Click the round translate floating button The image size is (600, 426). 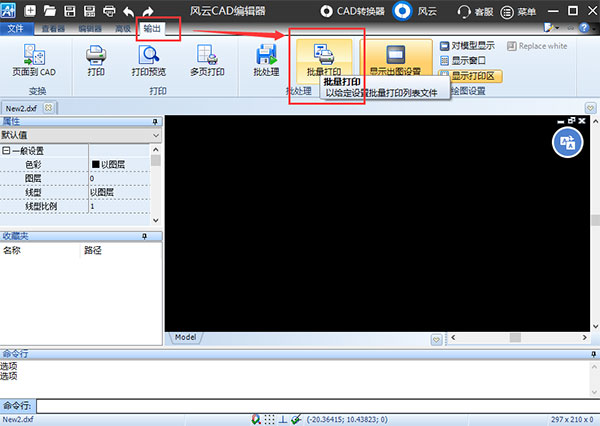(567, 142)
